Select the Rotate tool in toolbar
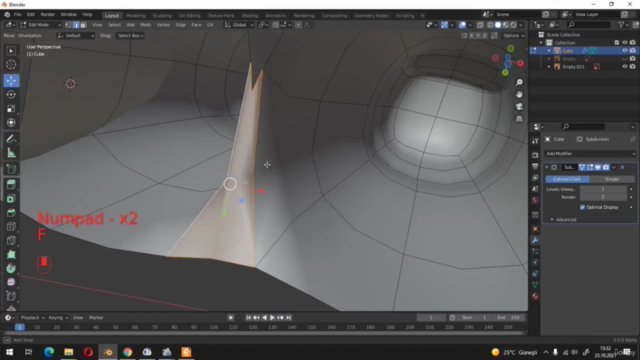This screenshot has width=640, height=360. coord(11,95)
